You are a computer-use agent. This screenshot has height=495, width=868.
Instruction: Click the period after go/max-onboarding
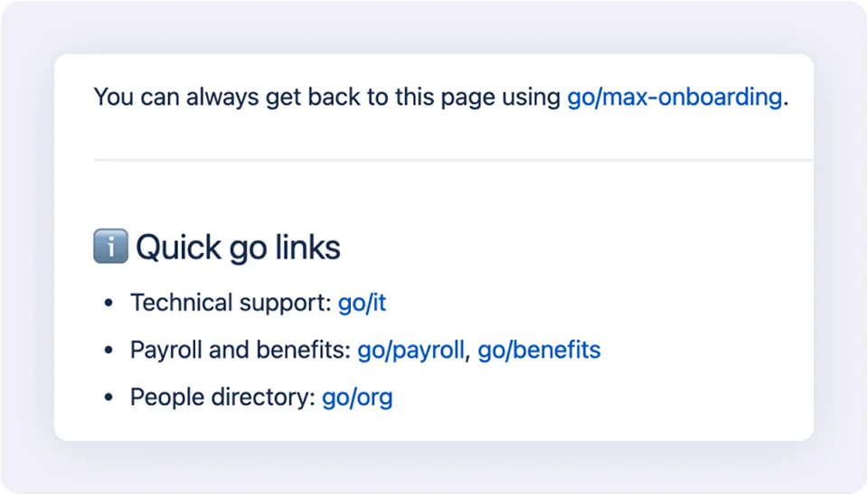[x=786, y=101]
